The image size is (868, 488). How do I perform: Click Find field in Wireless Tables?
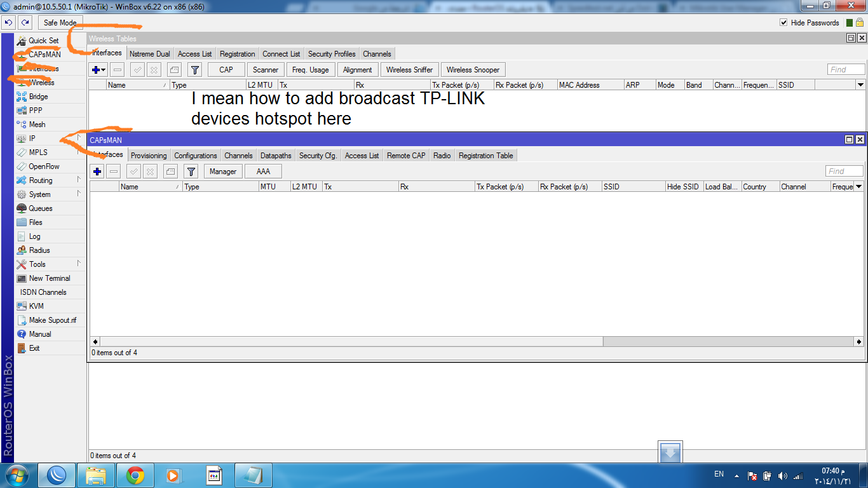pyautogui.click(x=846, y=69)
